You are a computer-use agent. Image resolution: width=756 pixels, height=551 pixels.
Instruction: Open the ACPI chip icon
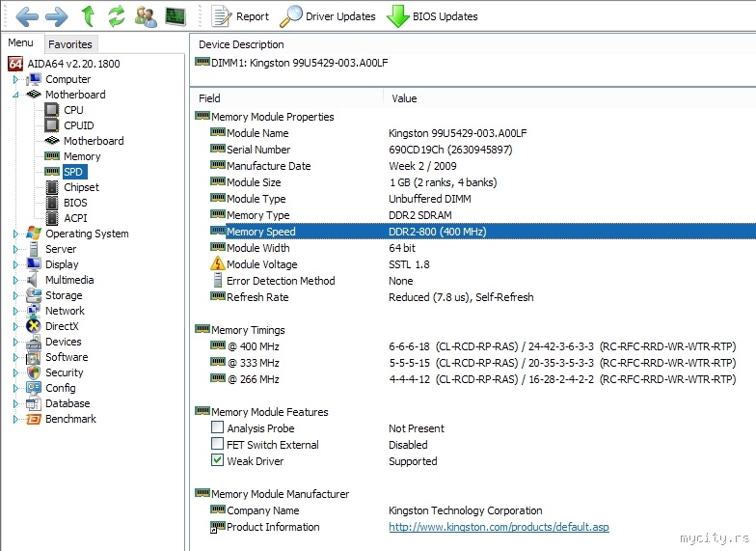tap(52, 218)
